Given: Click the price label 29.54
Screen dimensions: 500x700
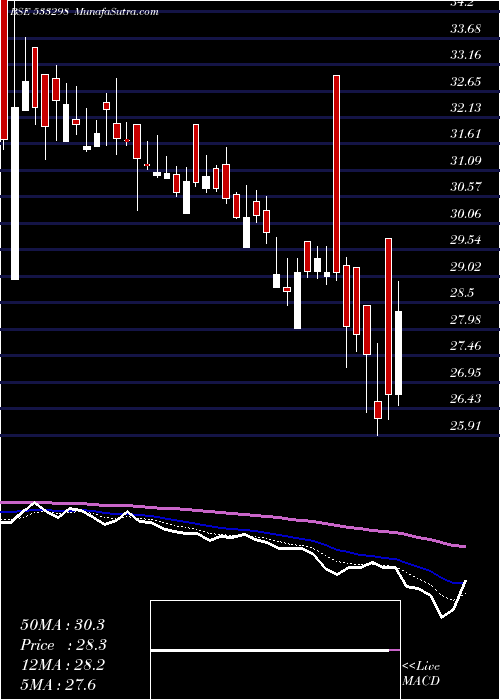Looking at the screenshot, I should [465, 240].
